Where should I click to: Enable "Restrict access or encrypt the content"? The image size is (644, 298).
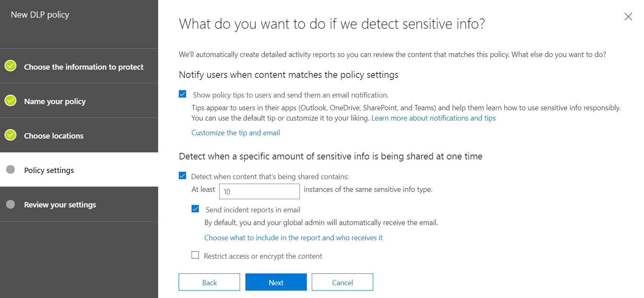pyautogui.click(x=195, y=255)
